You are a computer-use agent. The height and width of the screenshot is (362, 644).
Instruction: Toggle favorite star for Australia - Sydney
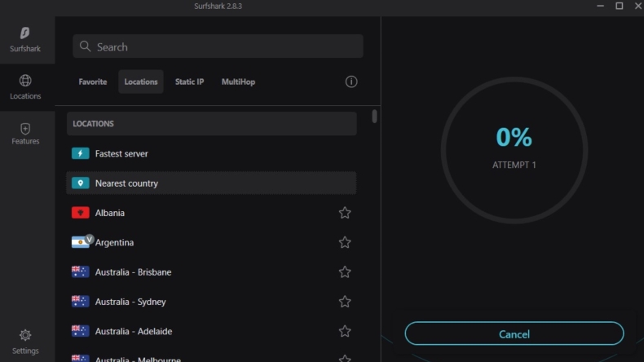(345, 302)
